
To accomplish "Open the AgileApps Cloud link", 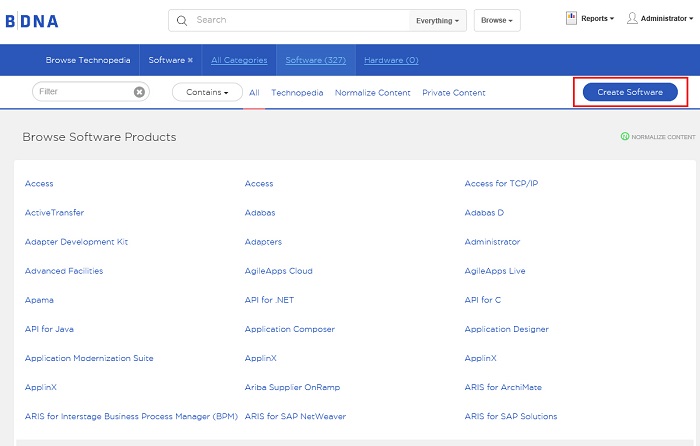I will pyautogui.click(x=278, y=271).
